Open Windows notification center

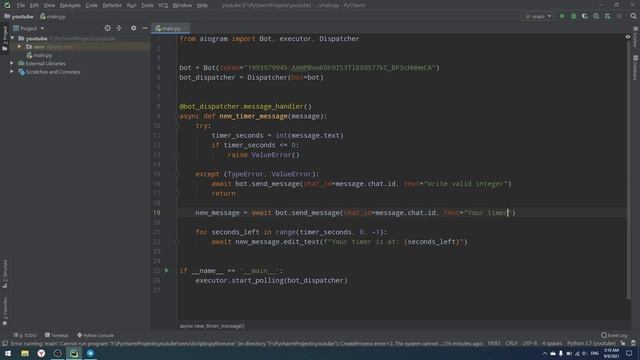point(629,353)
